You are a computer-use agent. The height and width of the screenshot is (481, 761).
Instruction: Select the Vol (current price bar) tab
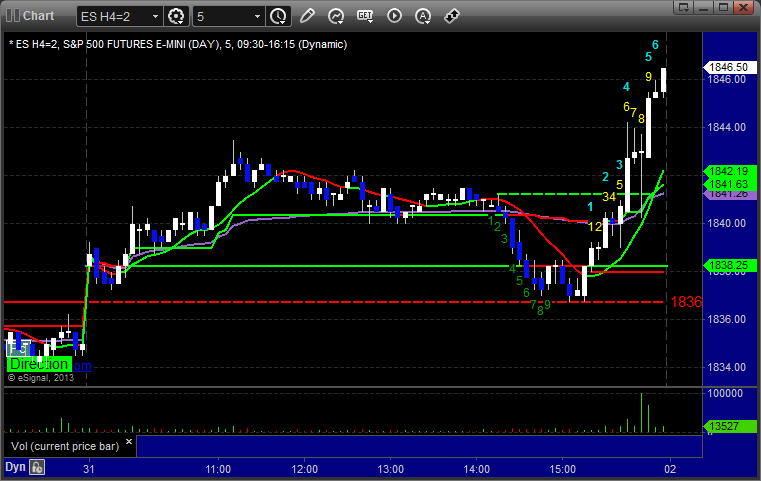pos(65,446)
